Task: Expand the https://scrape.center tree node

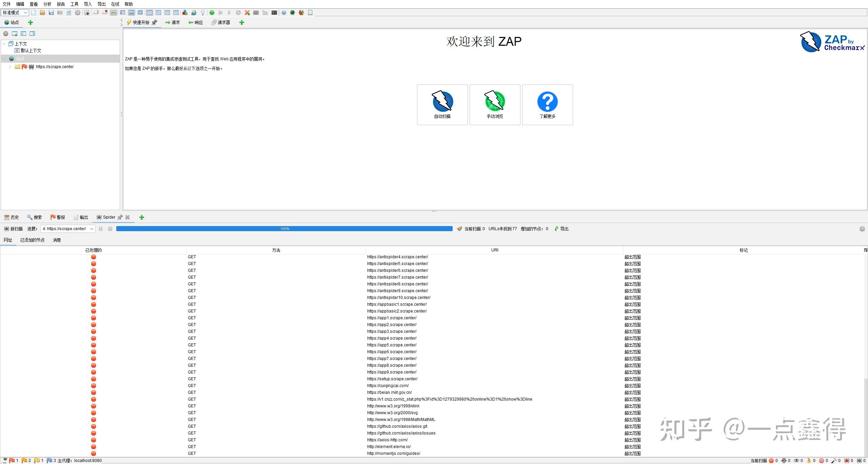Action: click(9, 67)
